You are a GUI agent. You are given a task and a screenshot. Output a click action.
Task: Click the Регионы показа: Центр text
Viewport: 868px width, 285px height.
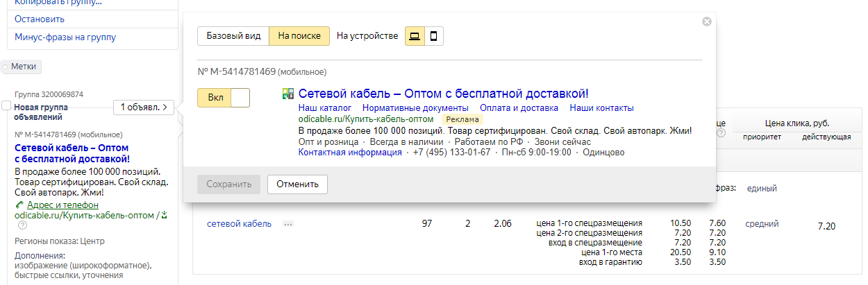(60, 241)
